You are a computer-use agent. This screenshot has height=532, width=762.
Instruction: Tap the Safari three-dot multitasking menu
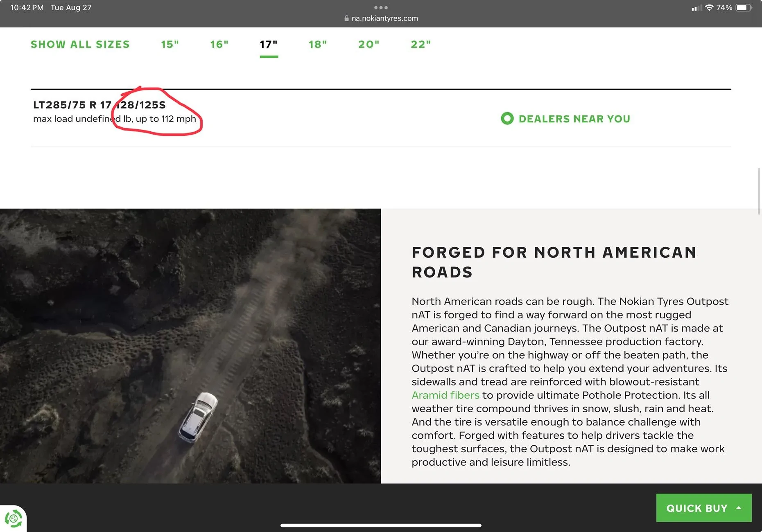click(x=381, y=7)
